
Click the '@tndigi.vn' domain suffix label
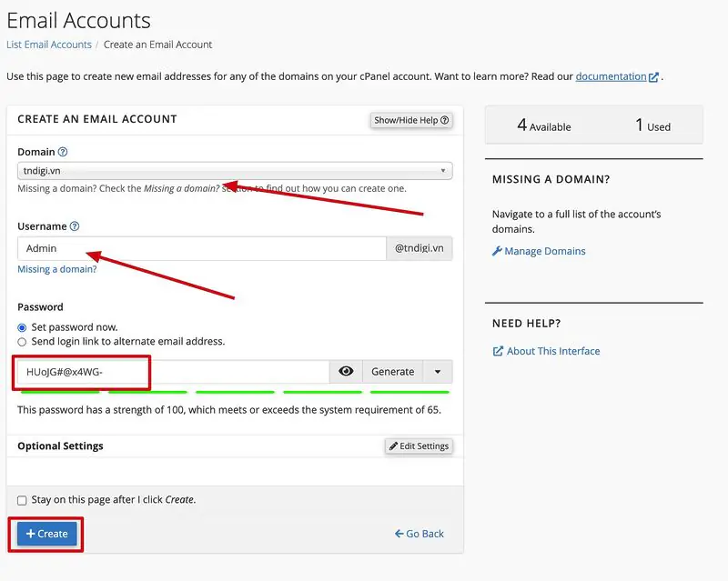[420, 248]
